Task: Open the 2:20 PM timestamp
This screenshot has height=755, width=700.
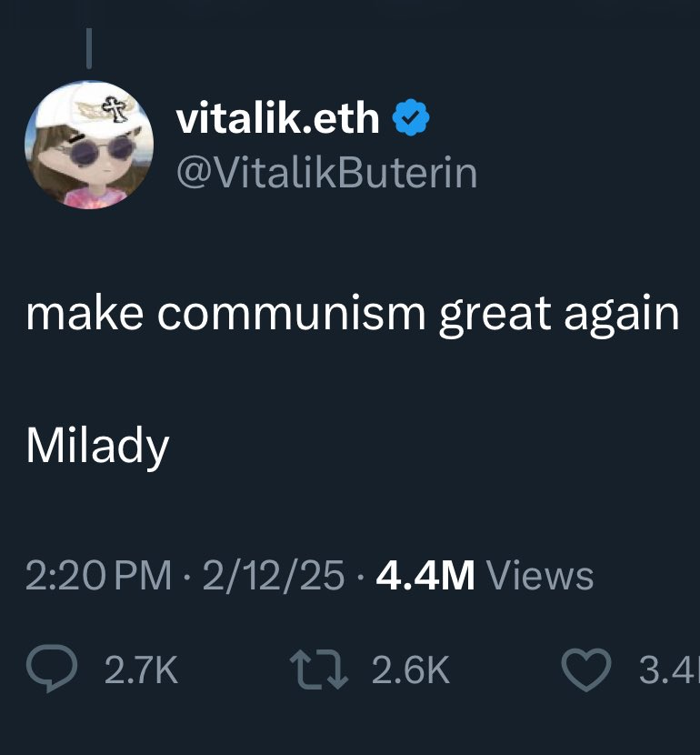Action: 98,576
